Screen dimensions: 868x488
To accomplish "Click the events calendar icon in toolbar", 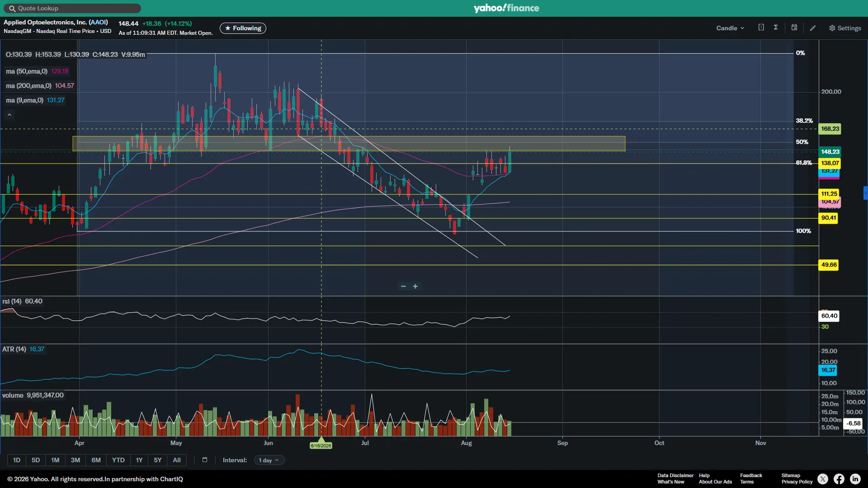I will click(794, 28).
